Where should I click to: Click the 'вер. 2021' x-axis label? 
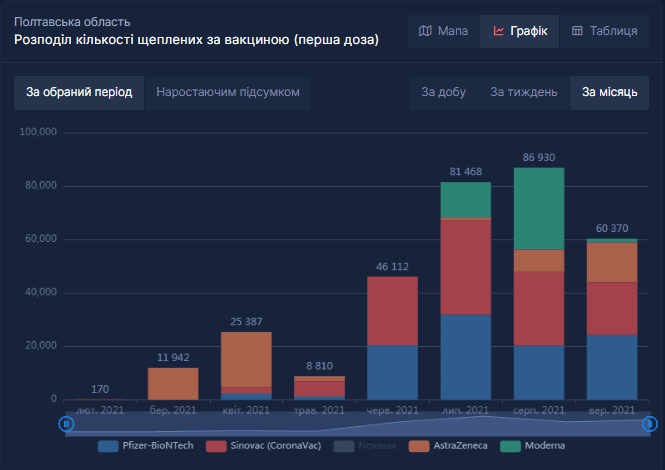(612, 410)
